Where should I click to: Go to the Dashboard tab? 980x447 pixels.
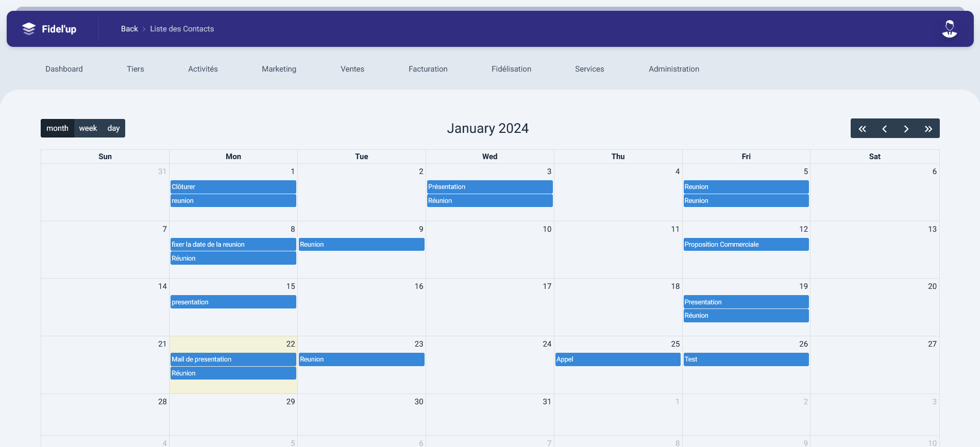click(64, 69)
